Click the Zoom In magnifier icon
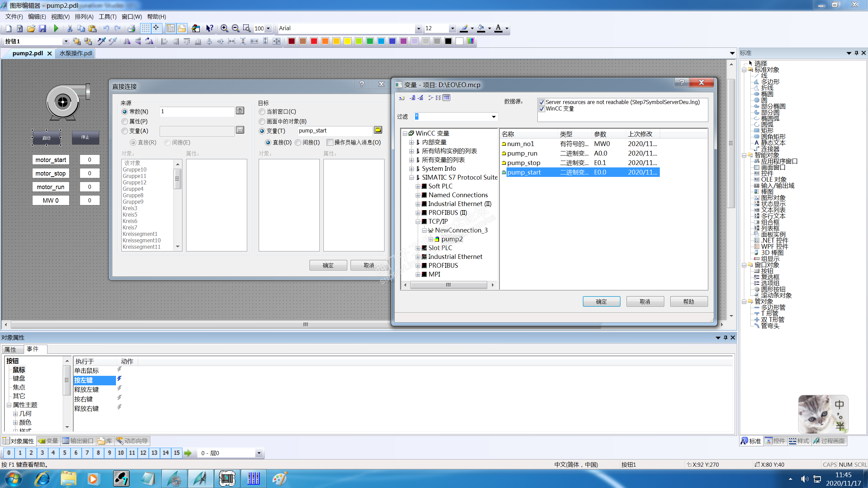Image resolution: width=868 pixels, height=488 pixels. (x=224, y=28)
